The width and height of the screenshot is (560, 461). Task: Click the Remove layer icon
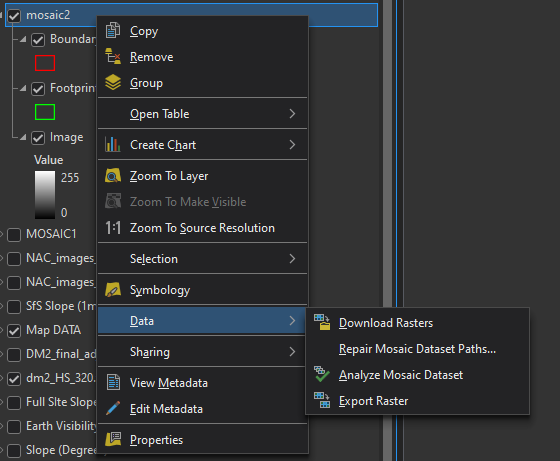pos(113,56)
